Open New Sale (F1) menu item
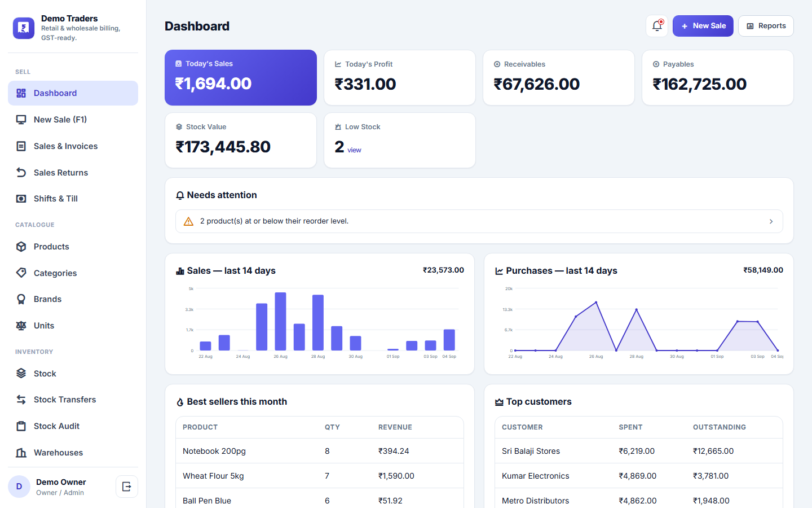Viewport: 812px width, 508px height. point(73,120)
